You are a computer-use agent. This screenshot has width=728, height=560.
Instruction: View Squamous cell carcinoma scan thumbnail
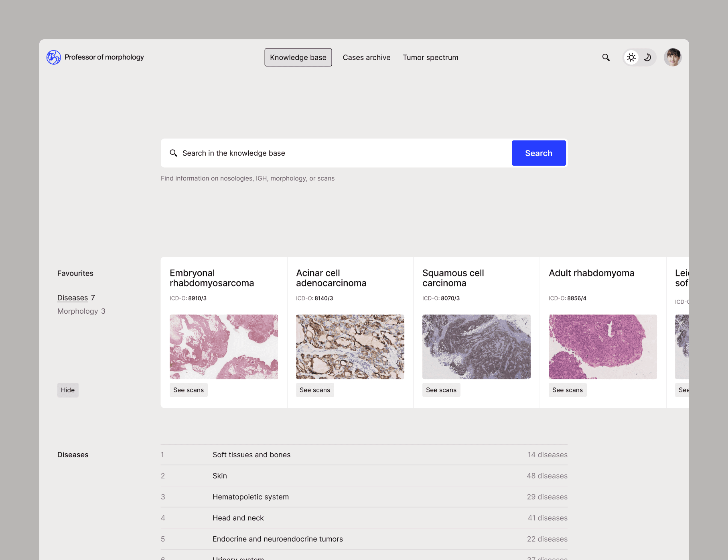point(477,347)
